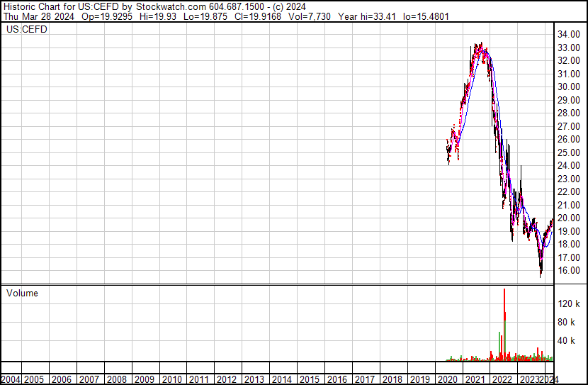Select the 2004 year on the timeline

coord(11,379)
